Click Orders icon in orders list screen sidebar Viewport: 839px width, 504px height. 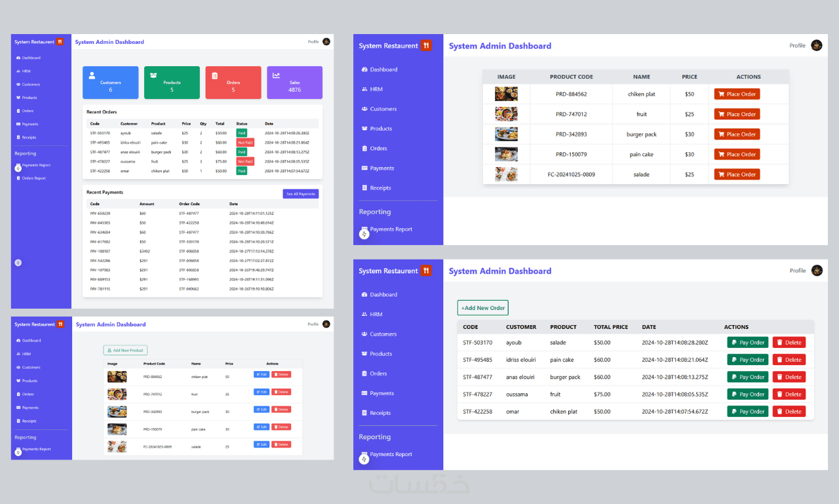point(364,374)
